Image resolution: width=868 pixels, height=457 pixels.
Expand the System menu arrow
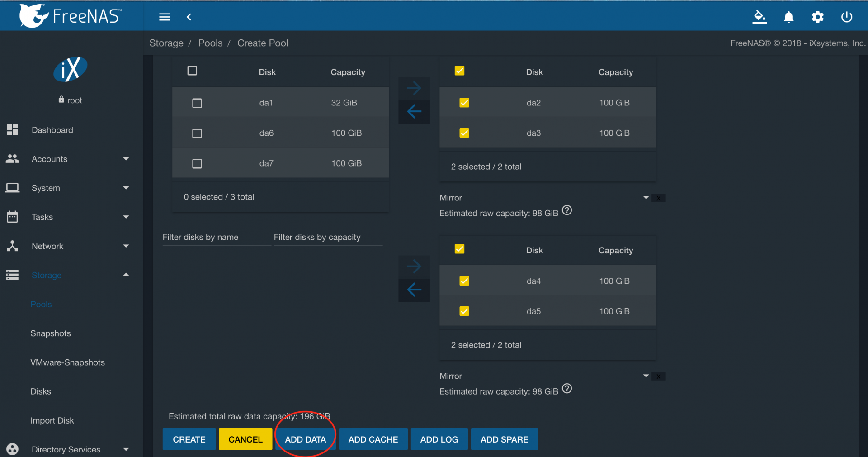(x=126, y=188)
